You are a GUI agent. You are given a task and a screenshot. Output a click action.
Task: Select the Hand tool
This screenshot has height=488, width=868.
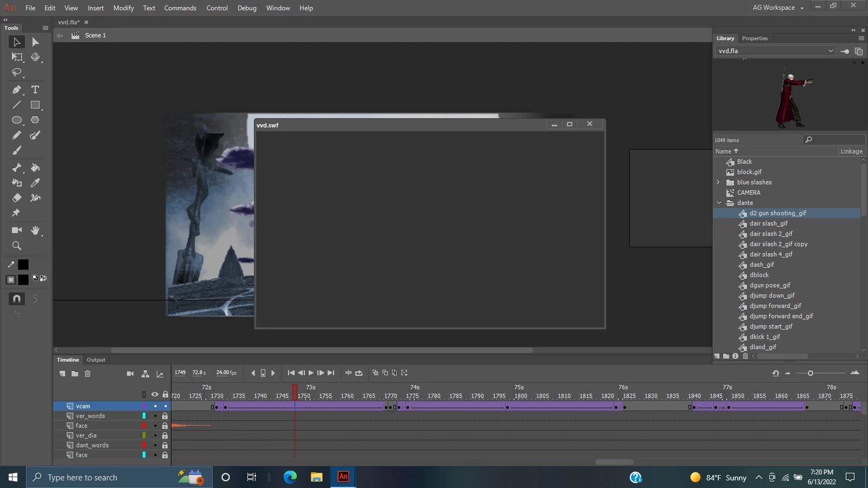(35, 230)
